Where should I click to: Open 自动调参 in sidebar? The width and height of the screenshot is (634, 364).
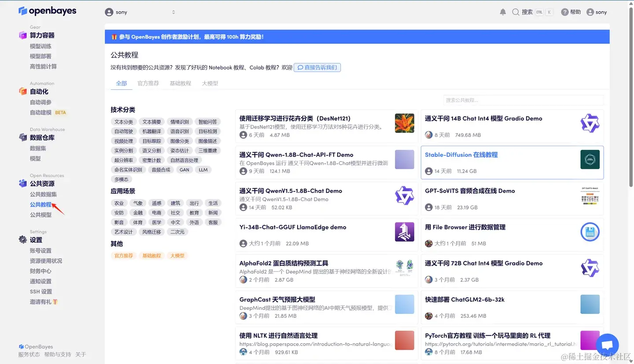point(41,102)
